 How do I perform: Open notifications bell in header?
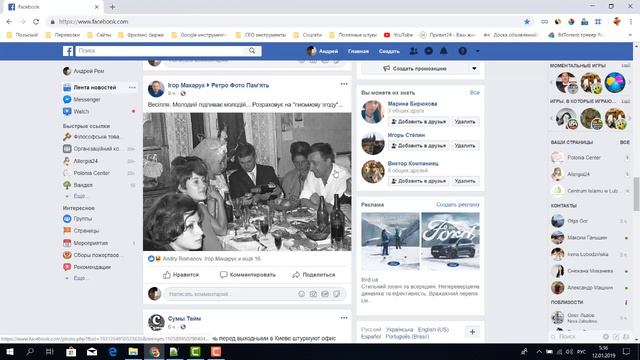(x=444, y=51)
